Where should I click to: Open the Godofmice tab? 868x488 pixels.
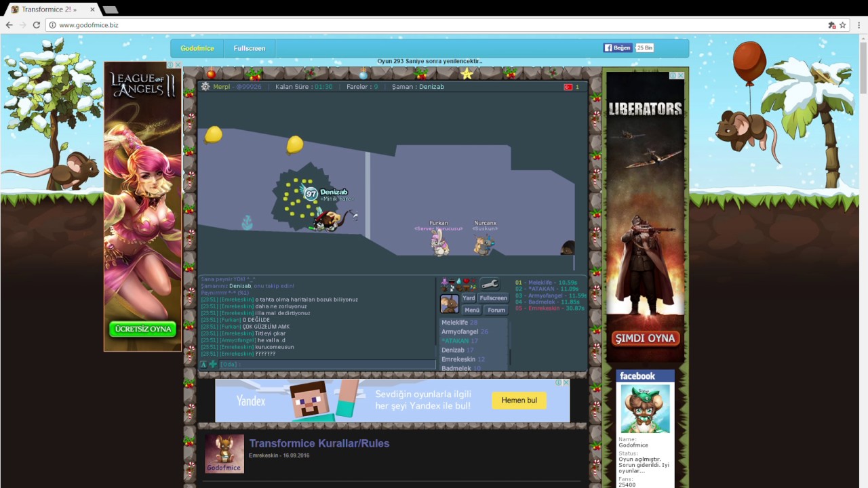tap(197, 48)
